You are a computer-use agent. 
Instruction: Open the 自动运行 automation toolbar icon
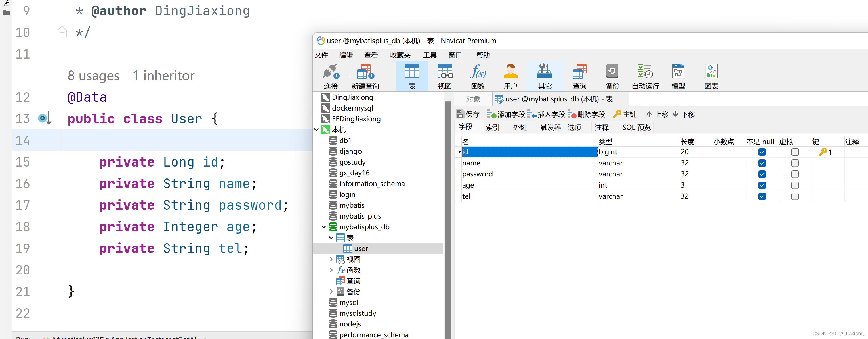pos(645,76)
